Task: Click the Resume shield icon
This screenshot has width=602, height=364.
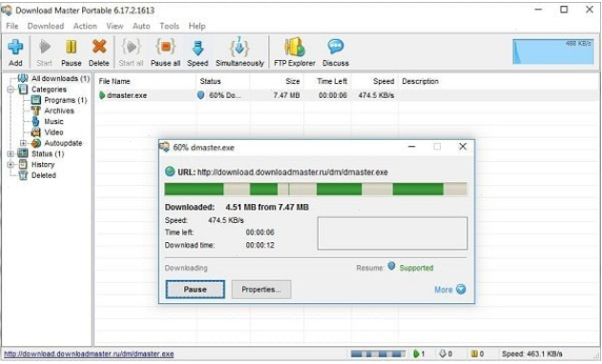Action: [x=391, y=266]
